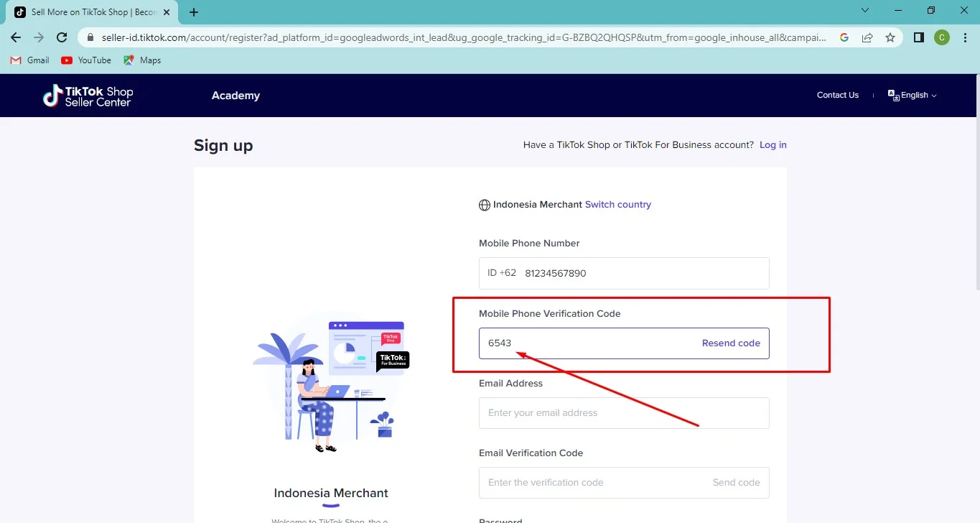Click the browser forward arrow
The height and width of the screenshot is (523, 980).
pos(39,37)
